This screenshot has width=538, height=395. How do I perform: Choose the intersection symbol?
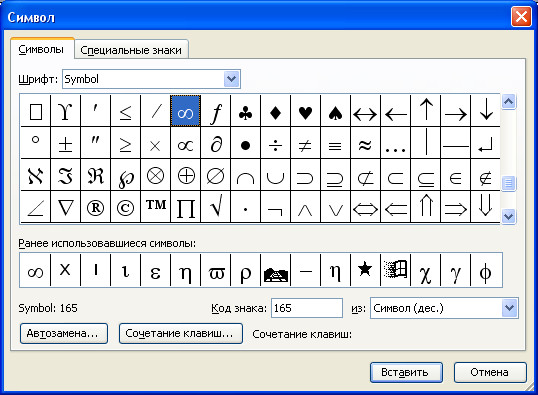[246, 175]
